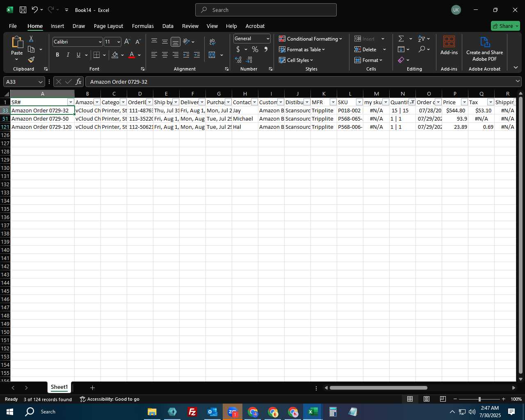
Task: Click the Copy icon in Clipboard group
Action: 31,49
